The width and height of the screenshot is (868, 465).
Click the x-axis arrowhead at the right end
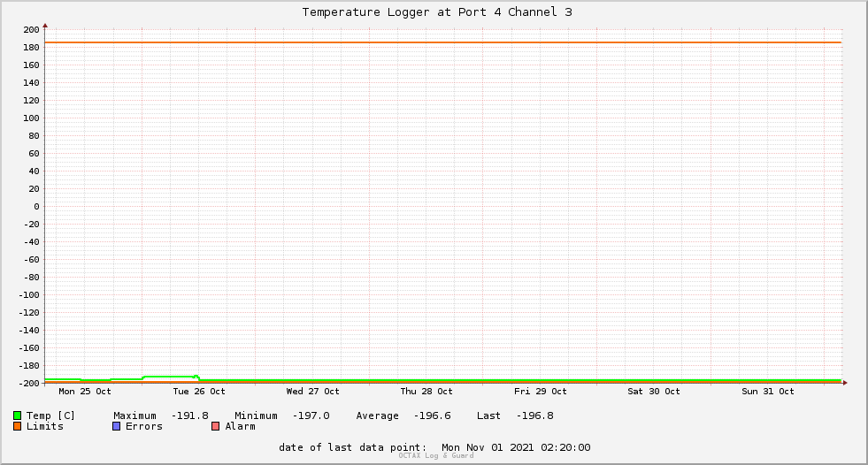pos(845,383)
